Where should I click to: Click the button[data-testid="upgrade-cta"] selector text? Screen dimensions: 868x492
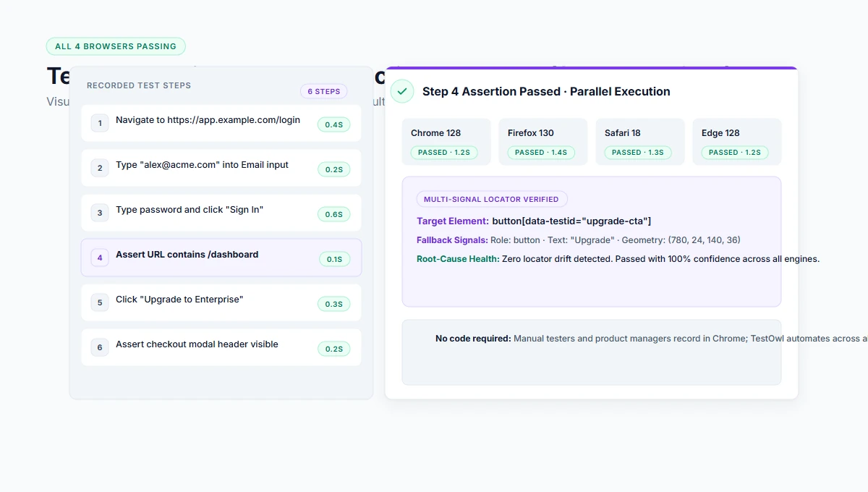click(x=571, y=221)
